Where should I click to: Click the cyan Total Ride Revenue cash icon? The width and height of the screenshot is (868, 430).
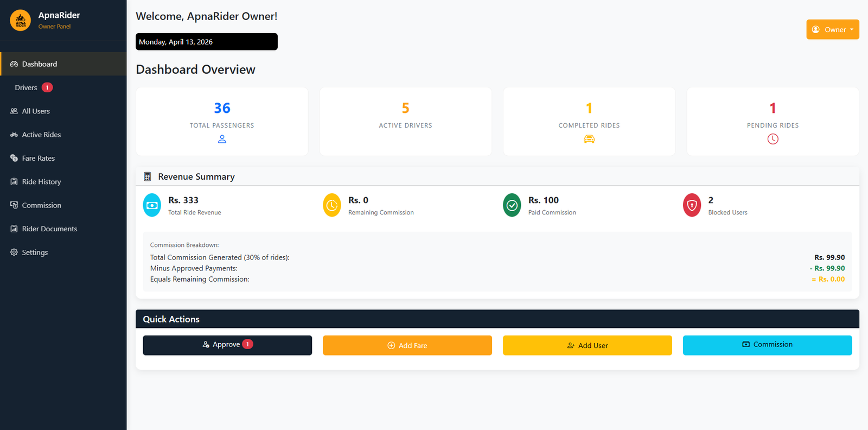point(152,205)
